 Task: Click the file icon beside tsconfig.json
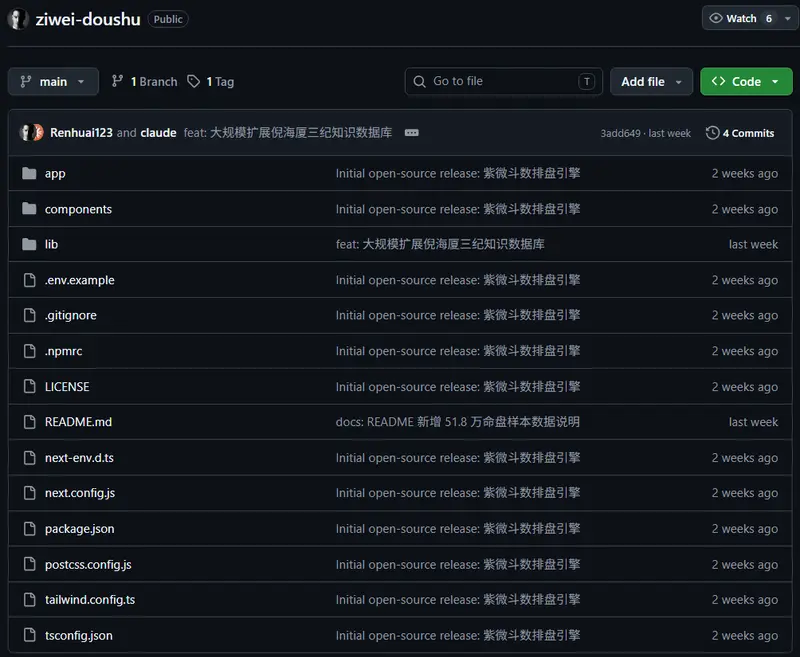point(30,635)
